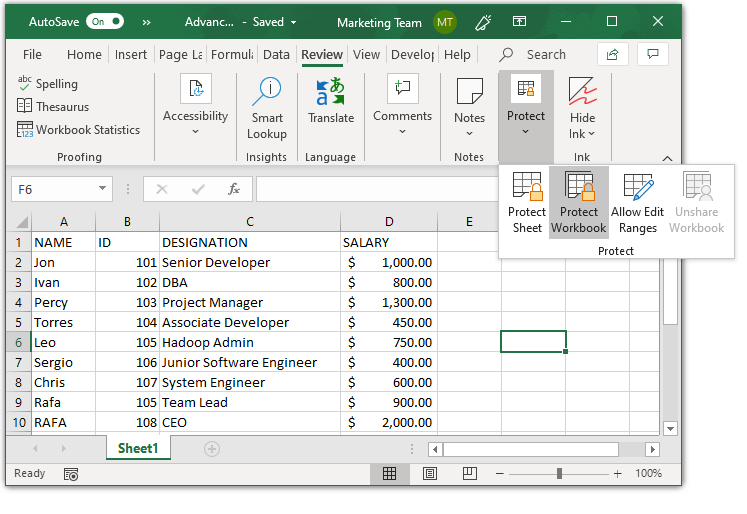Click Protect Workbook in the dropdown
The image size is (747, 514).
click(x=578, y=202)
